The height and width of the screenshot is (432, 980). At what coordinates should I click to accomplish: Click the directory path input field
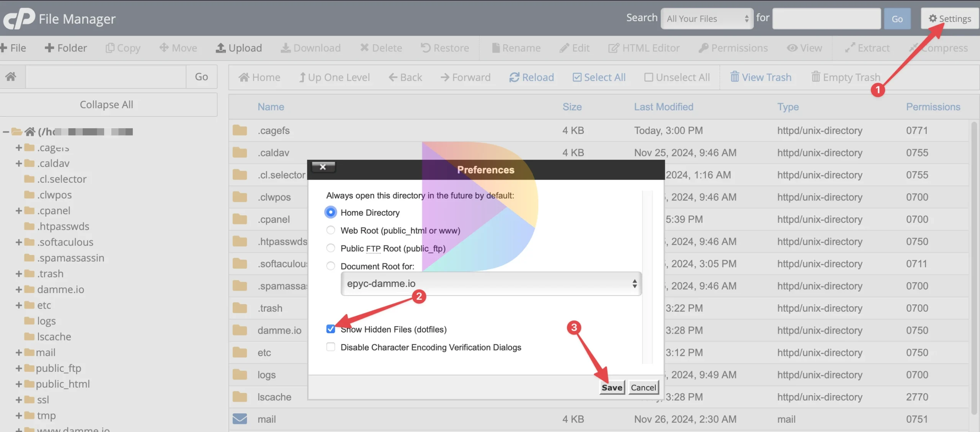106,77
